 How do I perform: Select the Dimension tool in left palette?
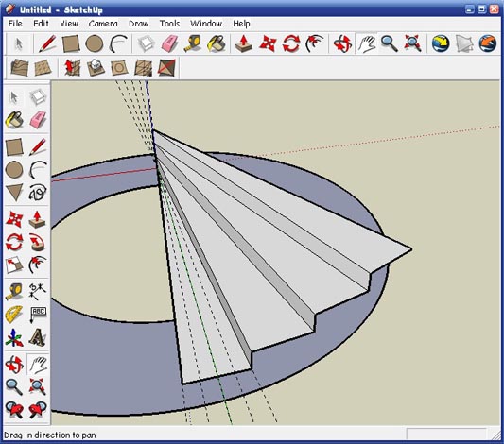(x=38, y=292)
